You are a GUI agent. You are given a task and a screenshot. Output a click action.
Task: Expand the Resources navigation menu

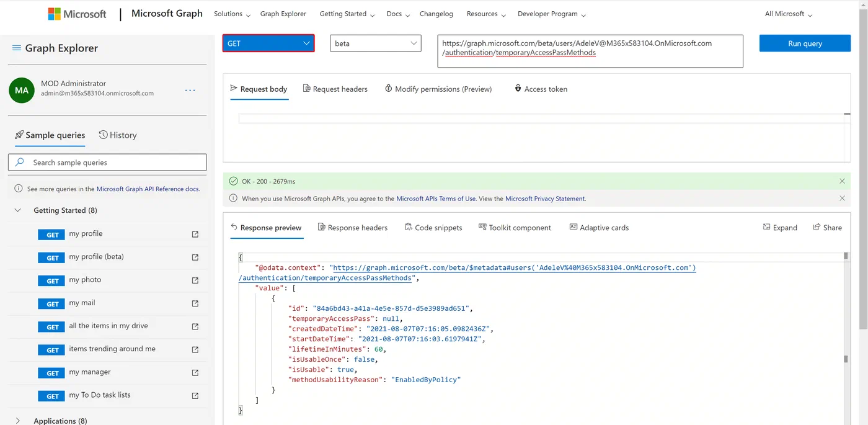click(486, 14)
